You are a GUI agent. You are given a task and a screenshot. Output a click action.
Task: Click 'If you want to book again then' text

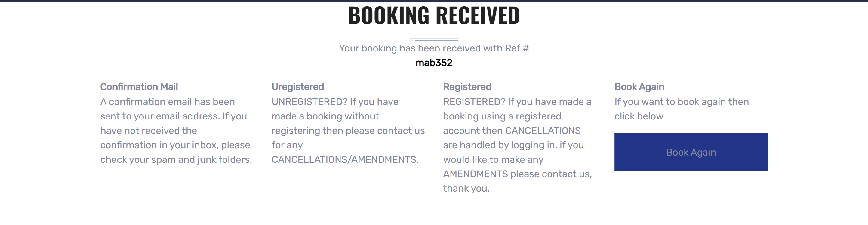[681, 102]
